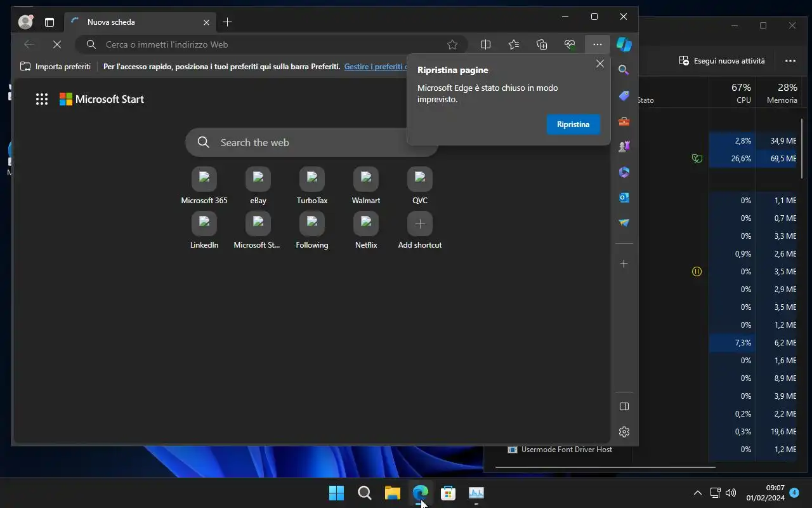Use Task Manager horizontal scrollbar

click(605, 467)
